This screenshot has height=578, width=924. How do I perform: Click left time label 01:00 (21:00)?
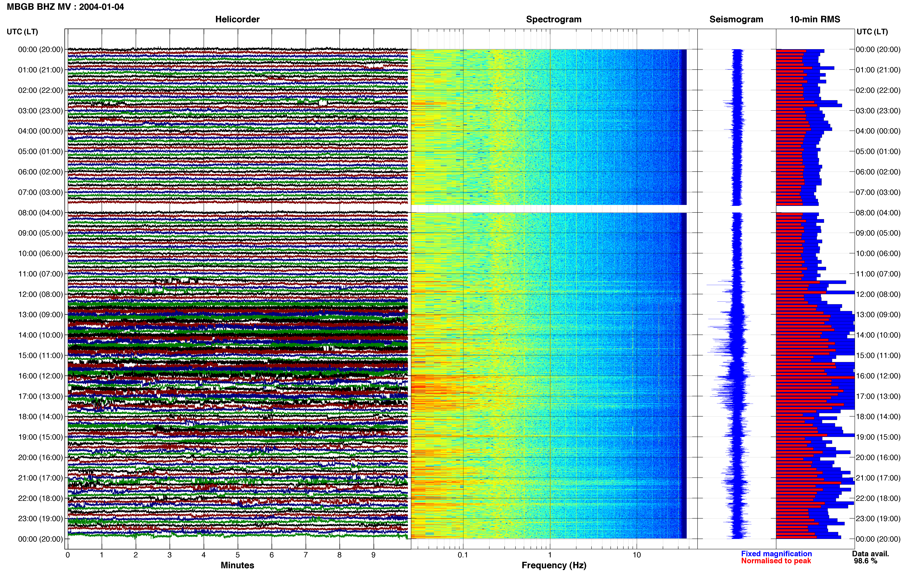41,70
